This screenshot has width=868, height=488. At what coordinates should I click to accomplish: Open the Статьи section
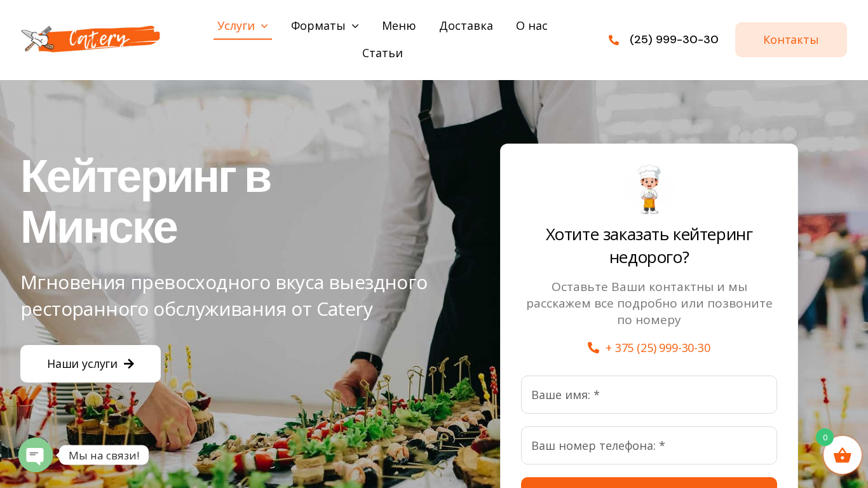click(383, 53)
